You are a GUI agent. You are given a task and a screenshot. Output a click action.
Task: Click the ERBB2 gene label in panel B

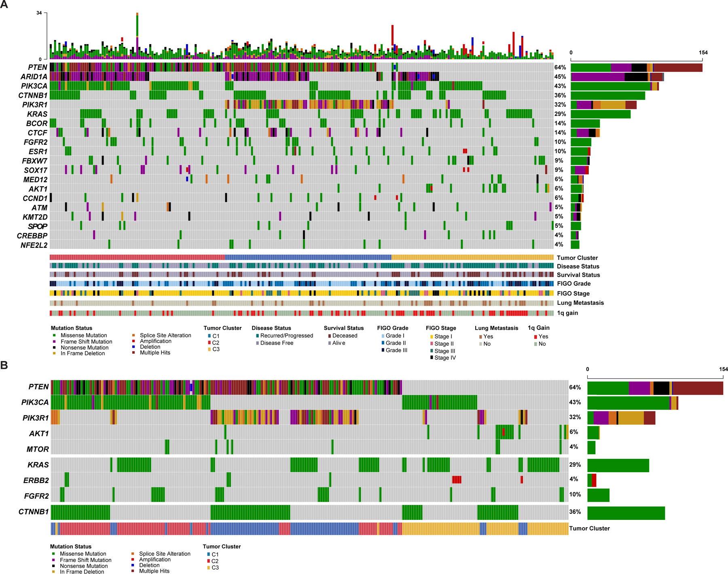(x=36, y=480)
